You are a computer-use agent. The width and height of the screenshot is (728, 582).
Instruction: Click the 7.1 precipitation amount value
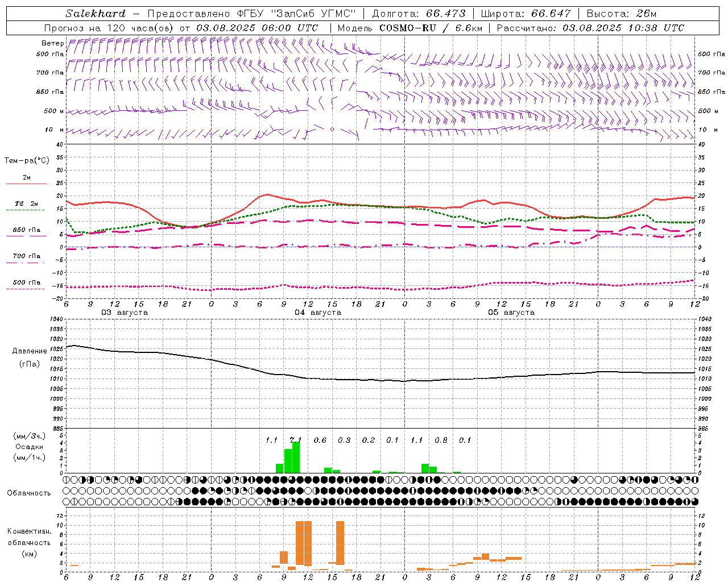296,440
